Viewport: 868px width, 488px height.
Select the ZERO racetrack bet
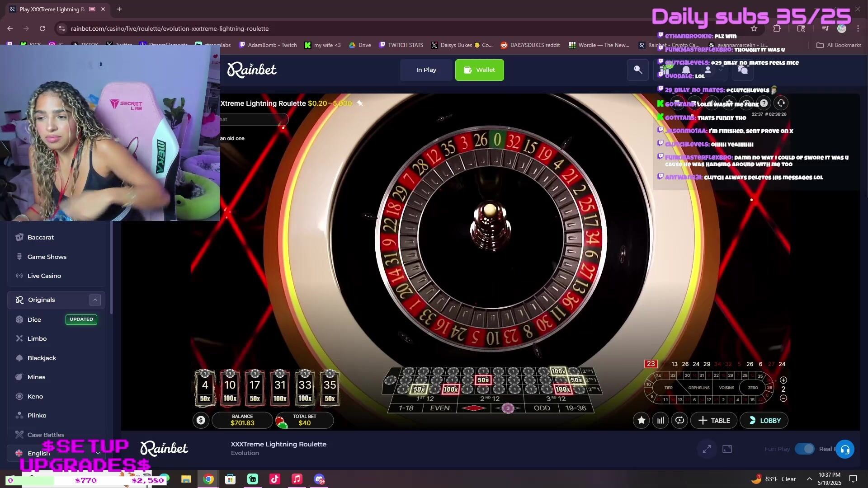point(753,388)
